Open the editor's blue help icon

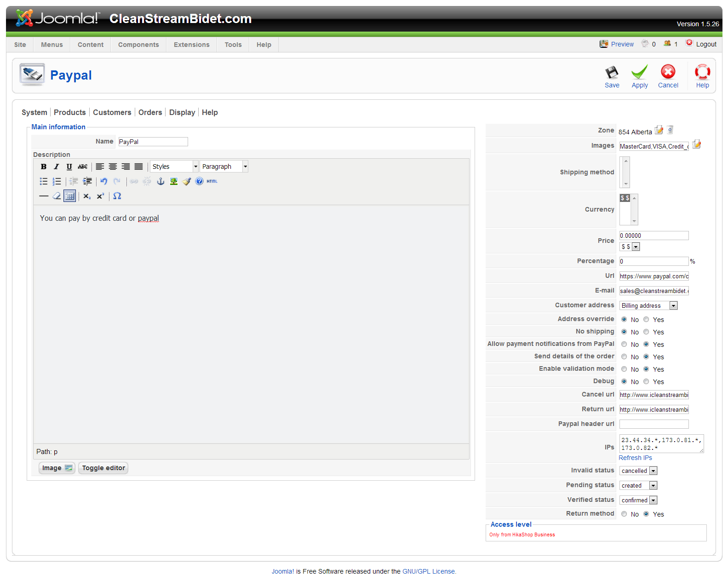(x=199, y=181)
